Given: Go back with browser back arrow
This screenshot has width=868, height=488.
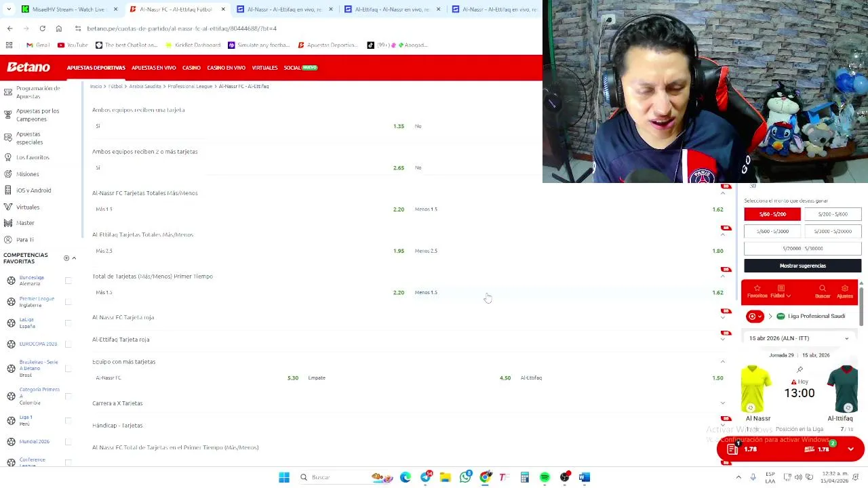Looking at the screenshot, I should point(9,28).
